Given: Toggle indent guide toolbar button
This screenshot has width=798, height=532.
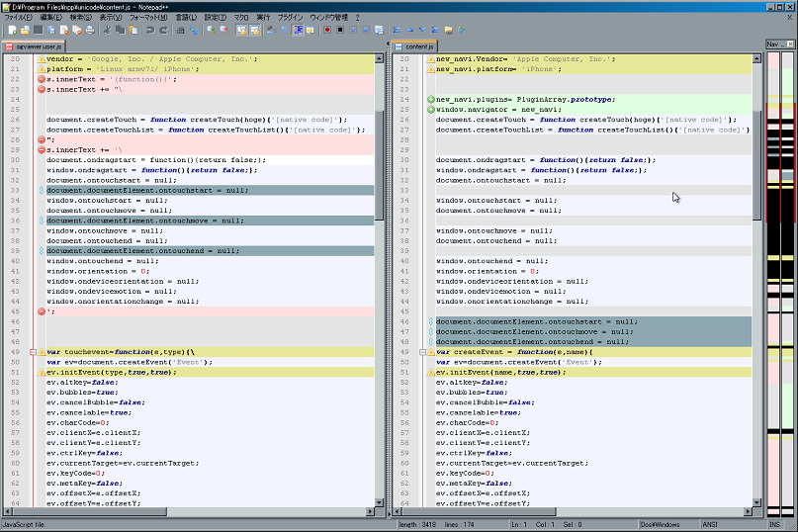Looking at the screenshot, I should tap(299, 30).
